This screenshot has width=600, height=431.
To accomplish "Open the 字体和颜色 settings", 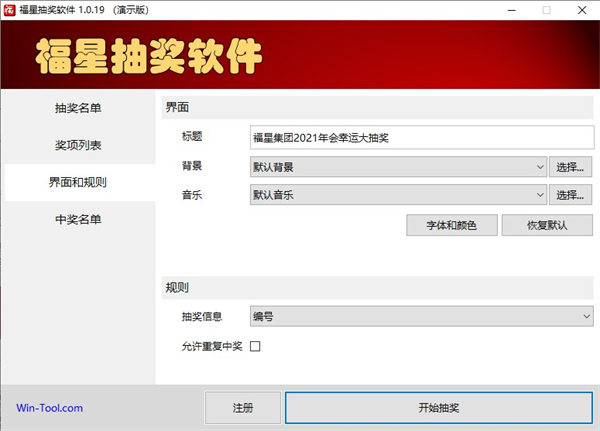I will point(451,225).
